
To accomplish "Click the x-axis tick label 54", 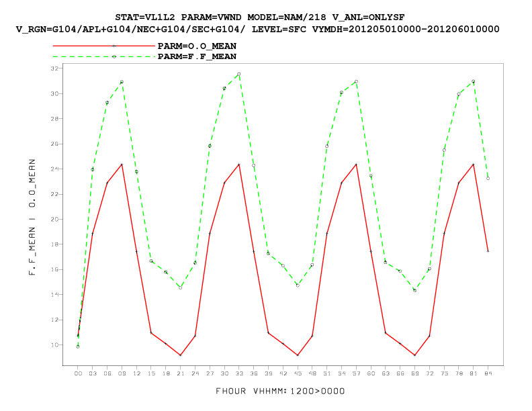I will point(342,373).
